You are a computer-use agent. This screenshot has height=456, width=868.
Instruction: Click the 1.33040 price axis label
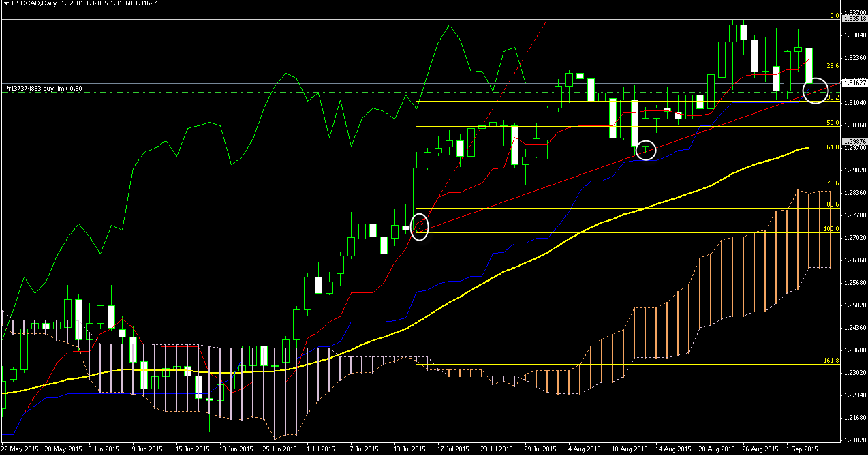(x=854, y=35)
